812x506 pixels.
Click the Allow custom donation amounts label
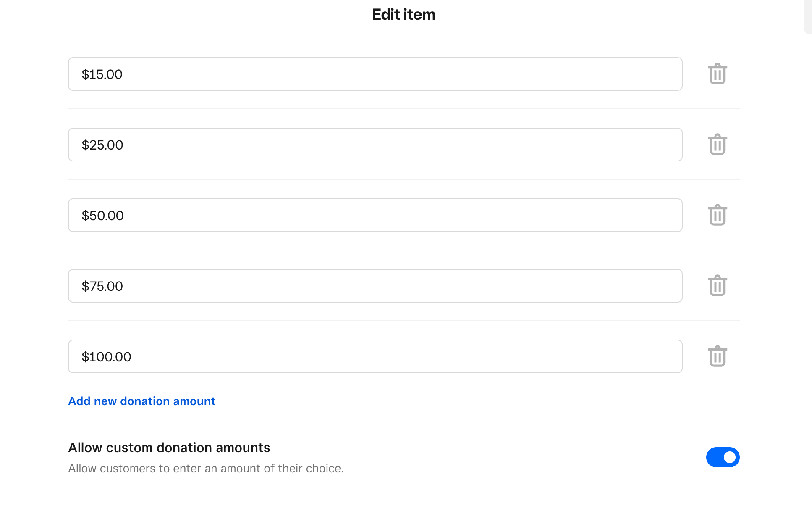169,448
